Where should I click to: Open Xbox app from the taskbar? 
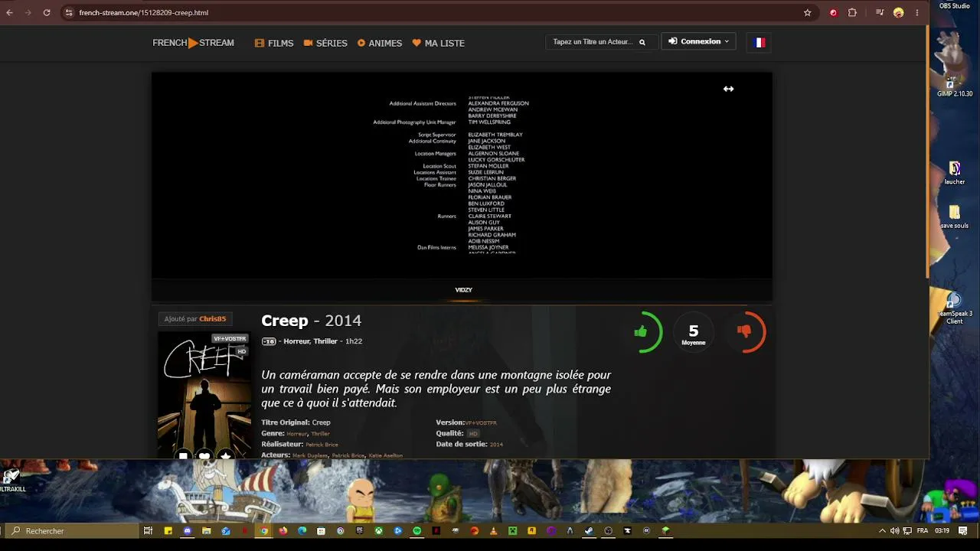(x=378, y=530)
